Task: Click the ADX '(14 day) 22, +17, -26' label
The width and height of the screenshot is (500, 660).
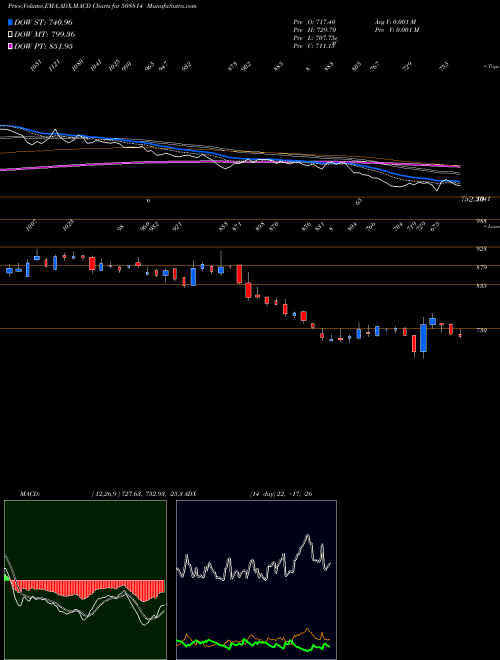Action: [281, 494]
